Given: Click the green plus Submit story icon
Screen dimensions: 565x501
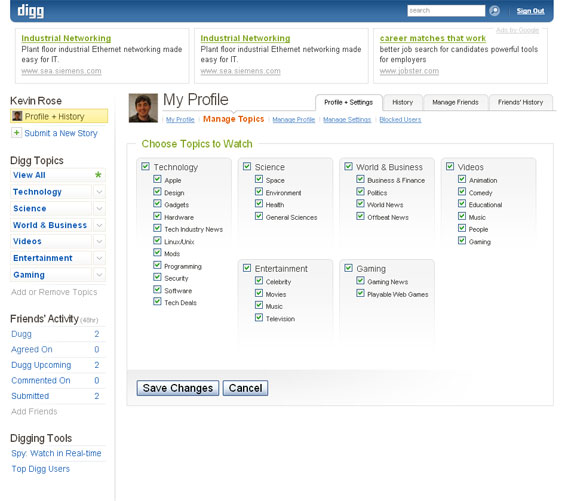Looking at the screenshot, I should (16, 133).
